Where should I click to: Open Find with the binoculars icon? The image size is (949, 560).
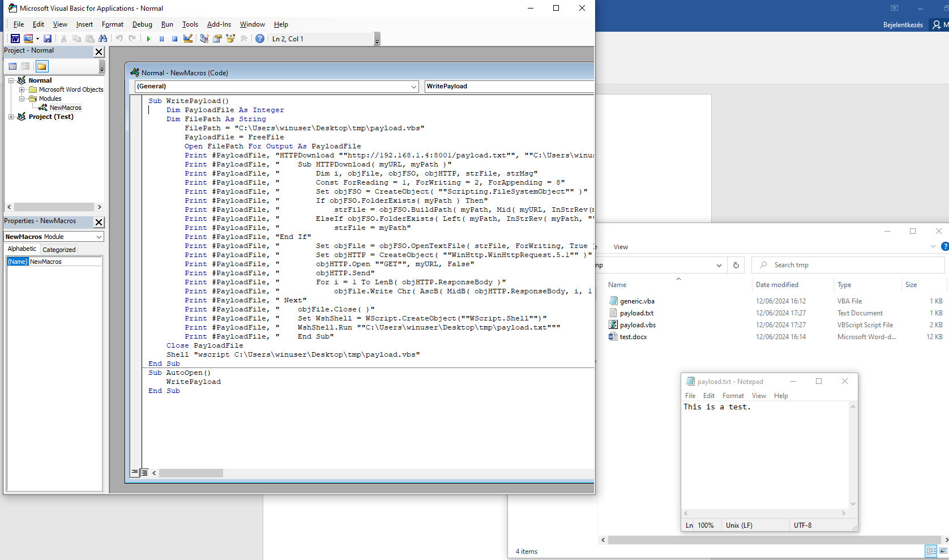tap(102, 39)
